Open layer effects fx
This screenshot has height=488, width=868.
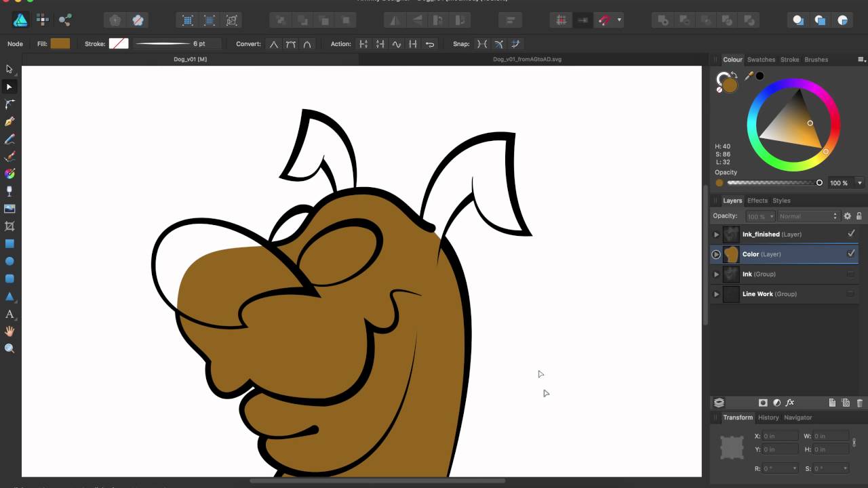coord(790,403)
